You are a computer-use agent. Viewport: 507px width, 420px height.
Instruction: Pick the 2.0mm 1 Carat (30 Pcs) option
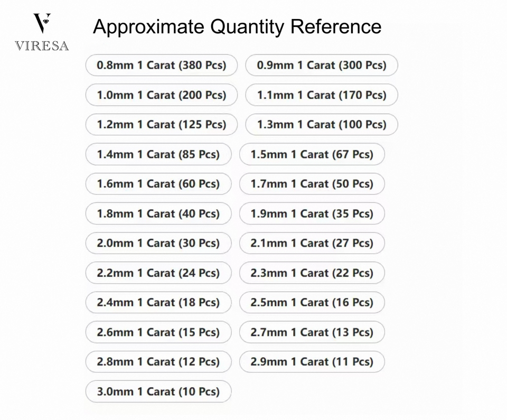coord(158,243)
